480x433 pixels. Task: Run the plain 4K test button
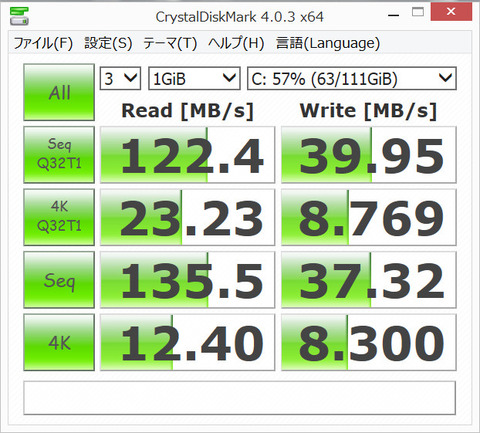pos(59,342)
